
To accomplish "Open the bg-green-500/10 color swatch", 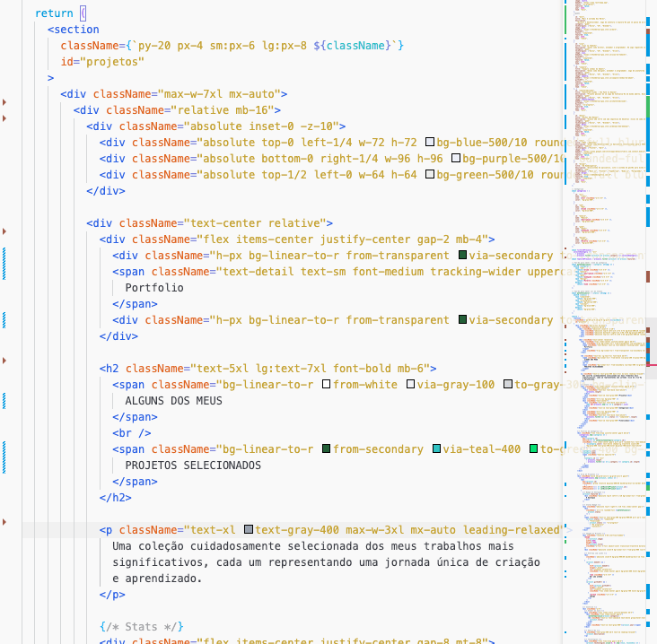I will 430,174.
